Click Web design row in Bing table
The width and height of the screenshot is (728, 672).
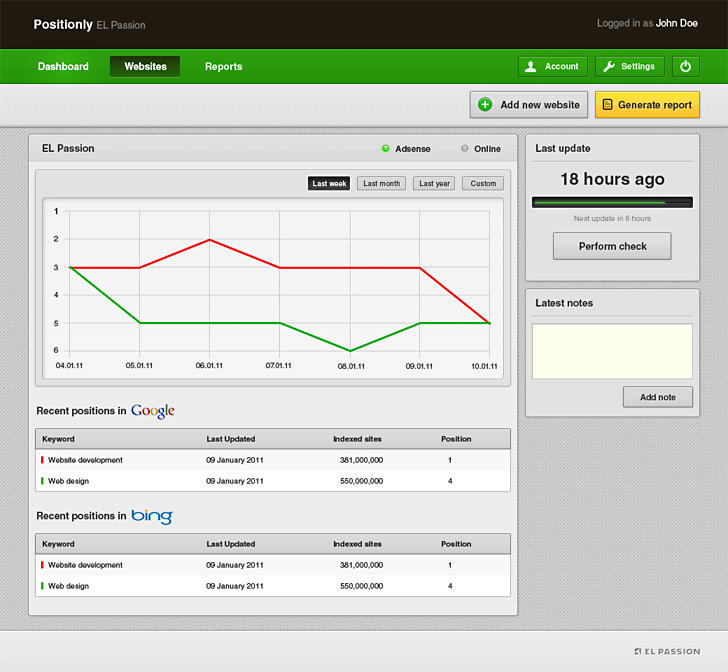click(x=273, y=586)
